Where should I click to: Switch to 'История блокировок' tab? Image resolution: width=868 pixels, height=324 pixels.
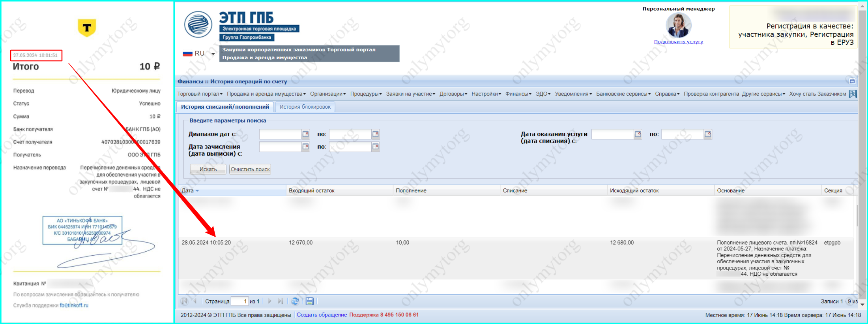[305, 107]
